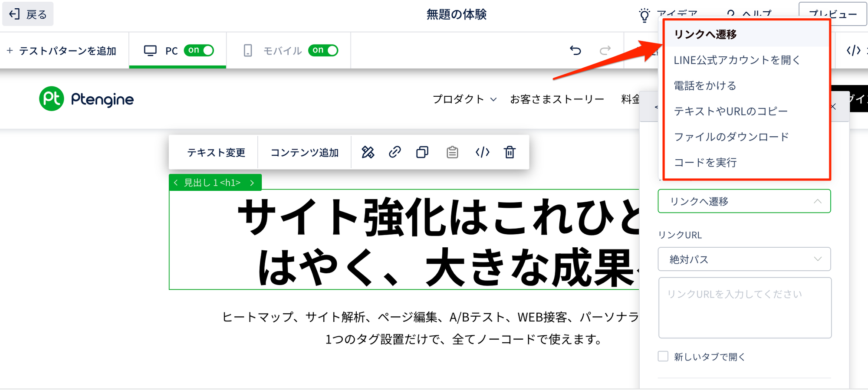
Task: Click the undo arrow icon
Action: (575, 51)
